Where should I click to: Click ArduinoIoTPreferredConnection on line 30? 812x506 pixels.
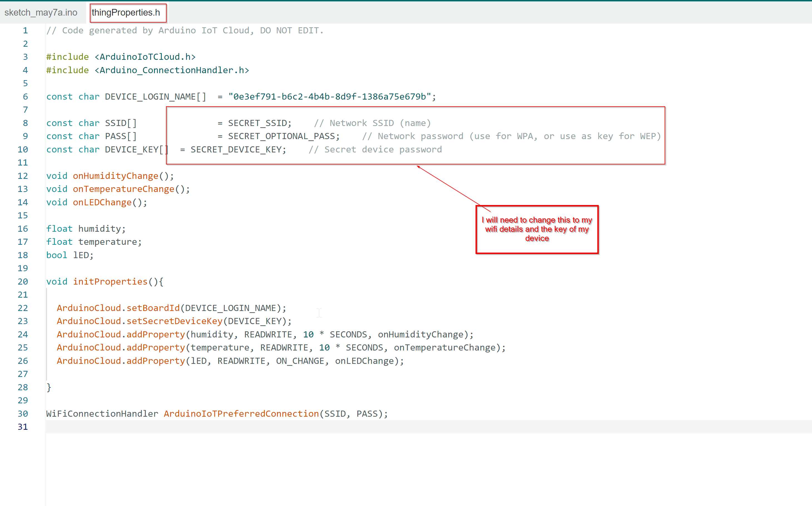click(x=241, y=414)
